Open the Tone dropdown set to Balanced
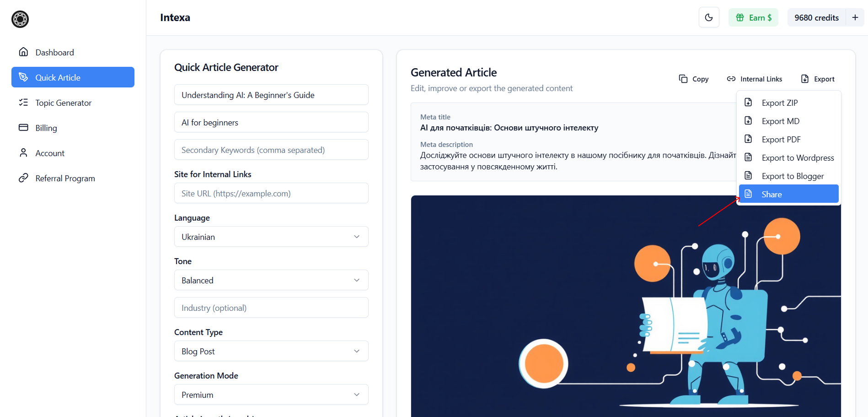The height and width of the screenshot is (417, 868). [x=271, y=280]
